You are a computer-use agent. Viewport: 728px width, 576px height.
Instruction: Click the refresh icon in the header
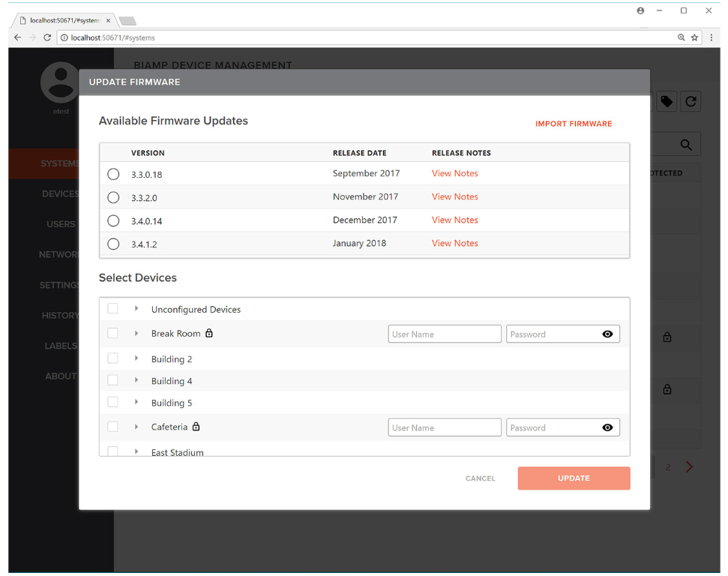click(691, 102)
